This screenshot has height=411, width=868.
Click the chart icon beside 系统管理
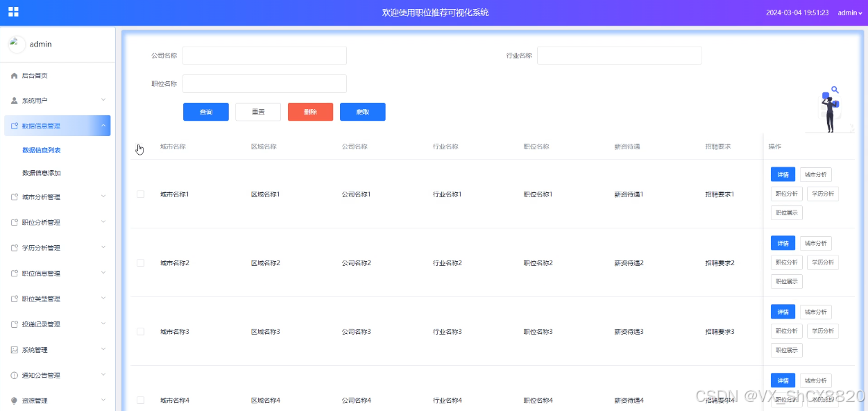tap(15, 350)
